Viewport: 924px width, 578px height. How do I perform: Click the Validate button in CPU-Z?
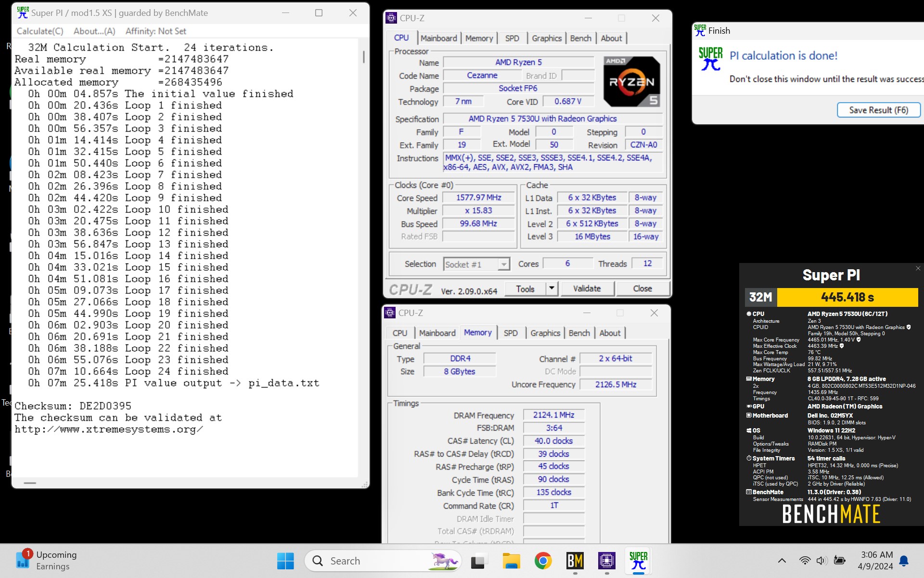587,289
